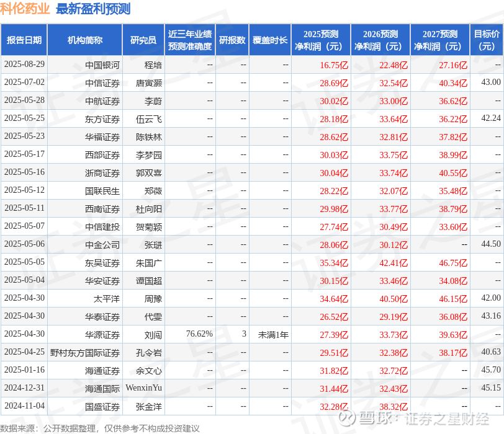This screenshot has height=434, width=504.
Task: Click the target price 42.24
Action: (491, 118)
